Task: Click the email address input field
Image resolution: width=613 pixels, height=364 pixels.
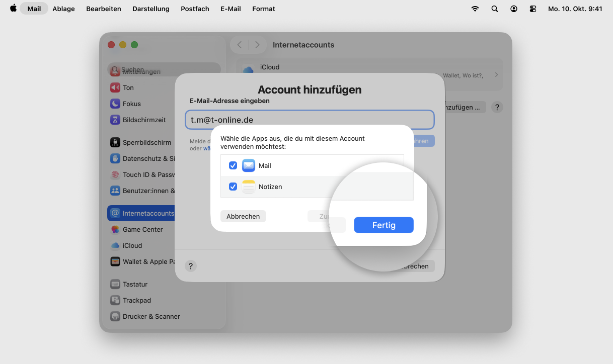Action: click(310, 120)
